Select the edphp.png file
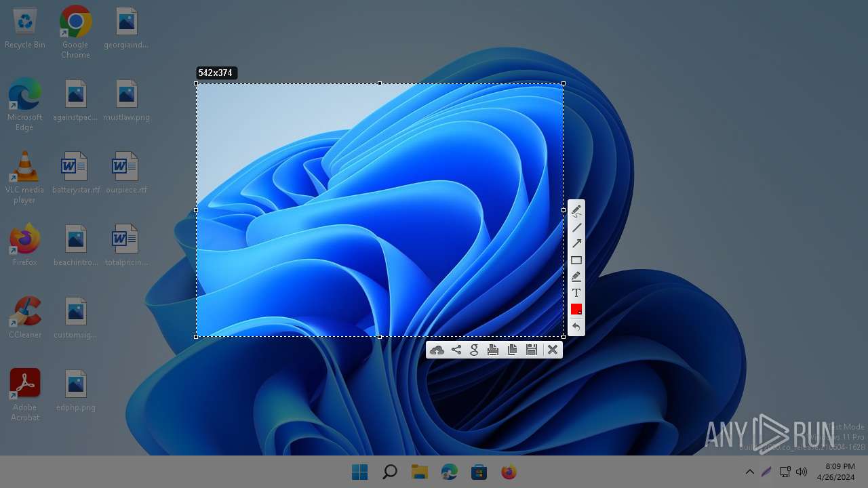Viewport: 868px width, 488px height. (76, 390)
